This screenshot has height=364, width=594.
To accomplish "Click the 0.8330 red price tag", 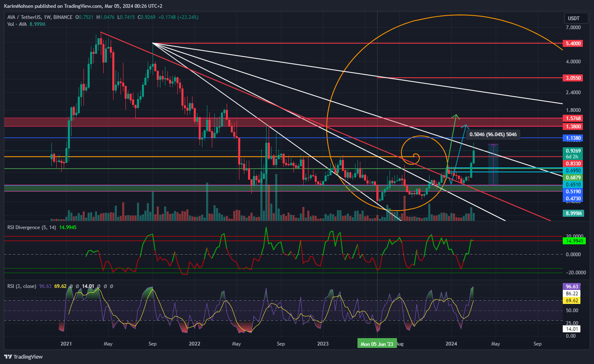I will click(x=573, y=164).
